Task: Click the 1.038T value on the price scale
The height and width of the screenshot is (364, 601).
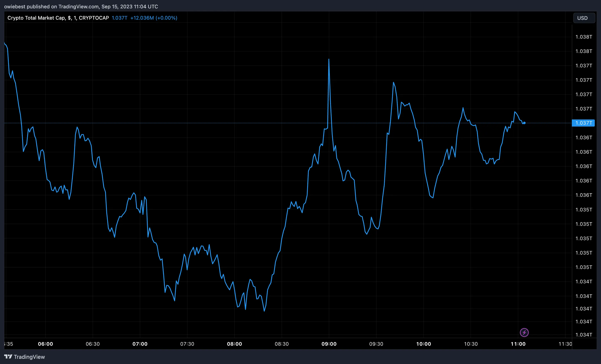Action: point(583,37)
